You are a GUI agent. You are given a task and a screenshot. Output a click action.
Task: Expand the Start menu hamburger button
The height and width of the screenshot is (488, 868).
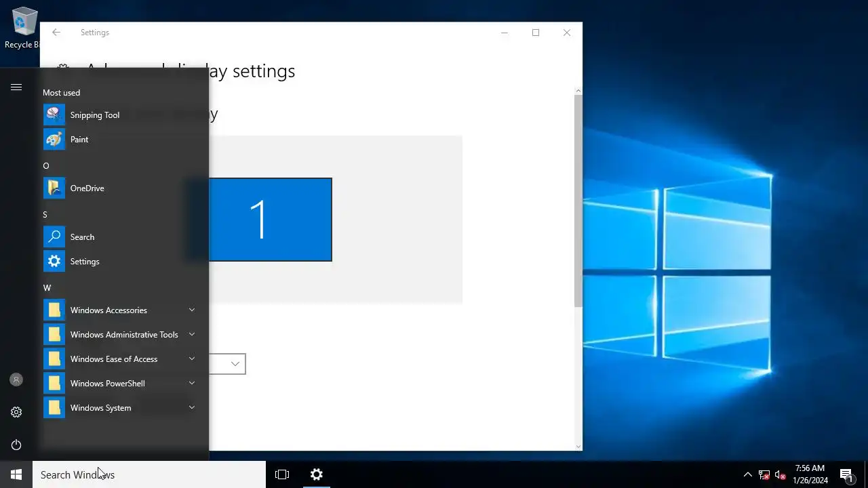pos(16,87)
